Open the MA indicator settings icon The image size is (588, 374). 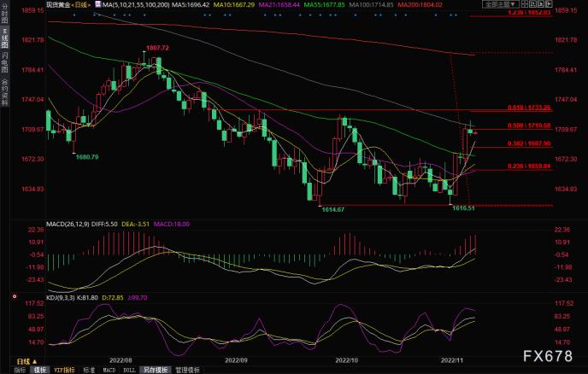point(98,4)
